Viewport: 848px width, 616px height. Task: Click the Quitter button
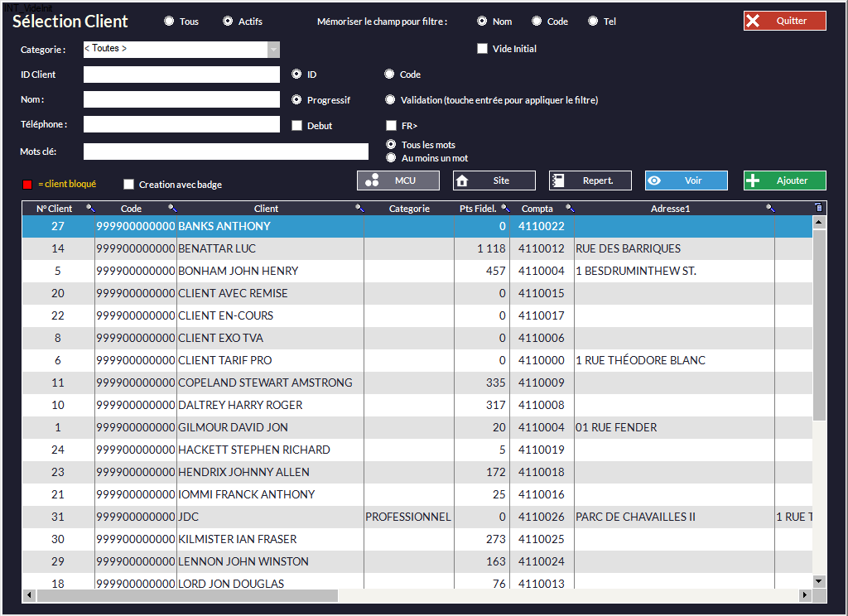point(784,21)
